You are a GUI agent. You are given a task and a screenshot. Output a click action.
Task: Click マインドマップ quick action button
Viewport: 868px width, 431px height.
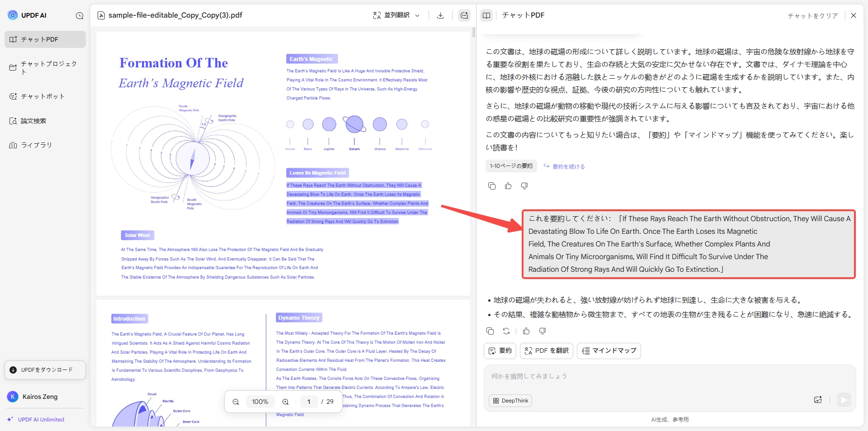(x=609, y=351)
